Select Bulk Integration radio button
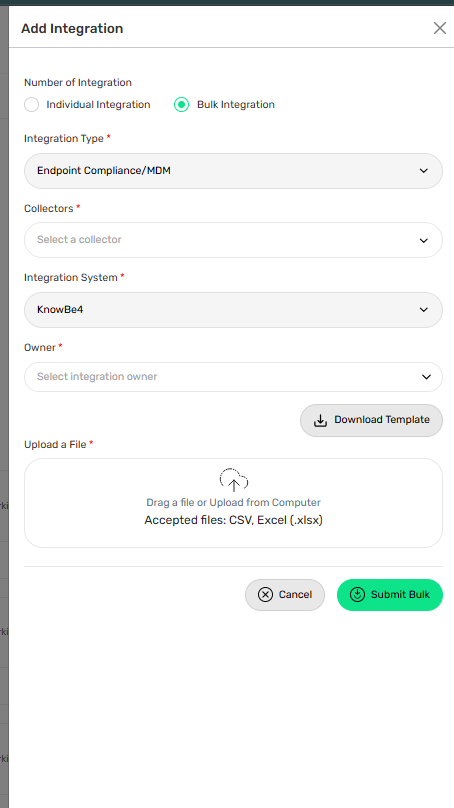Screen dimensions: 454x808 pyautogui.click(x=181, y=105)
